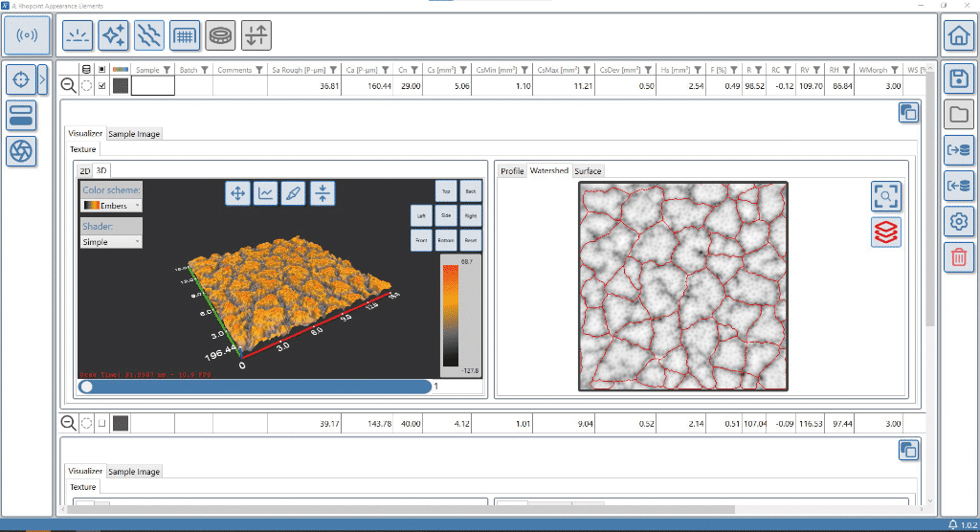
Task: Click the camera aperture icon in left sidebar
Action: pyautogui.click(x=21, y=150)
